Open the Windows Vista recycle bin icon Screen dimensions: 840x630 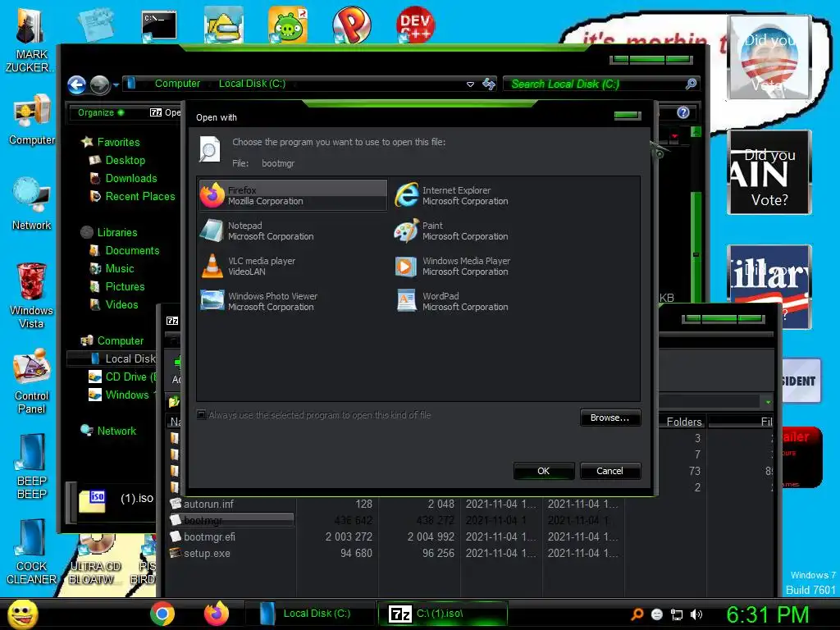(x=31, y=295)
